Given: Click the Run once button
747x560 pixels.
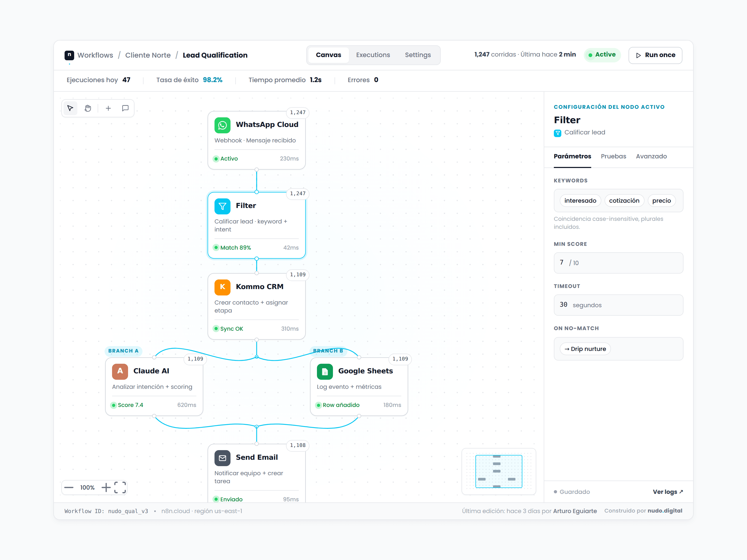Looking at the screenshot, I should [x=655, y=55].
